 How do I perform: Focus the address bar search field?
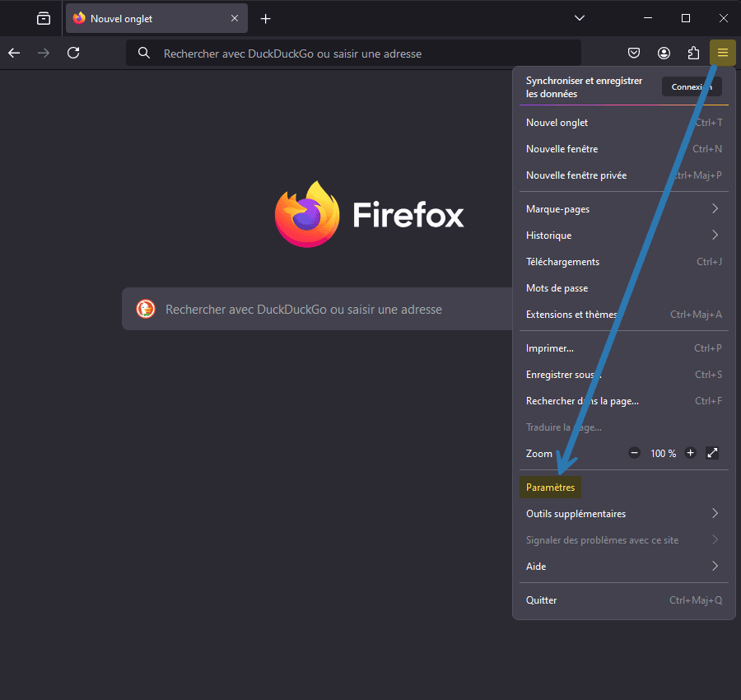[x=353, y=54]
